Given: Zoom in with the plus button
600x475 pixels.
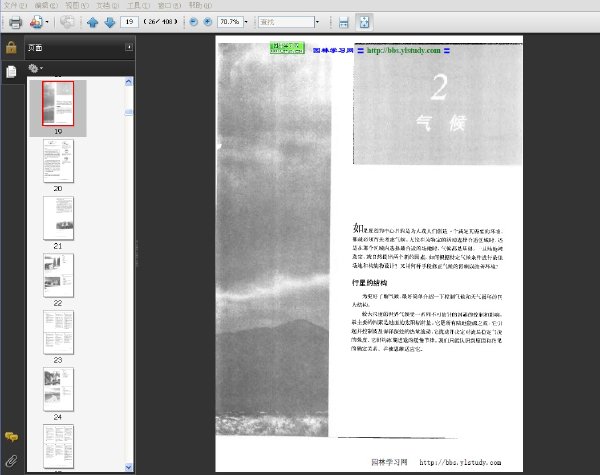Looking at the screenshot, I should coord(208,22).
